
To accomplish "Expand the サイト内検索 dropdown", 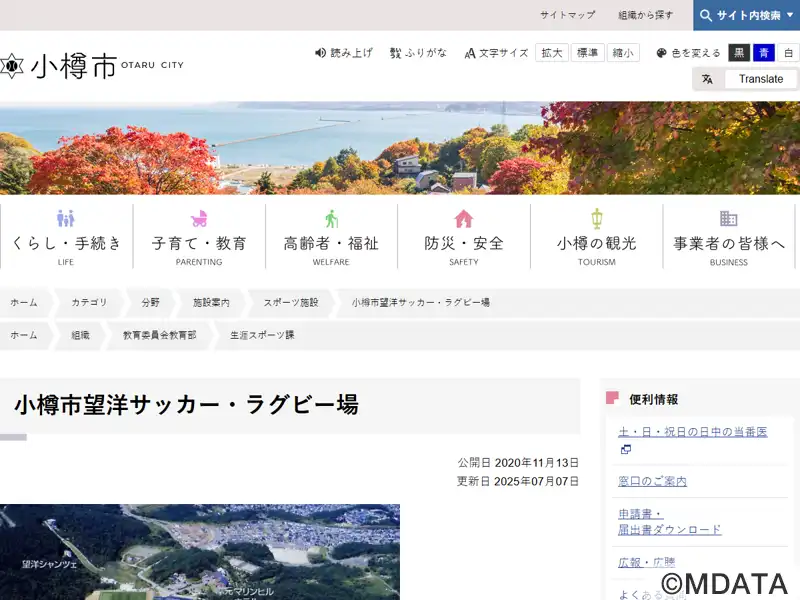I will (789, 15).
